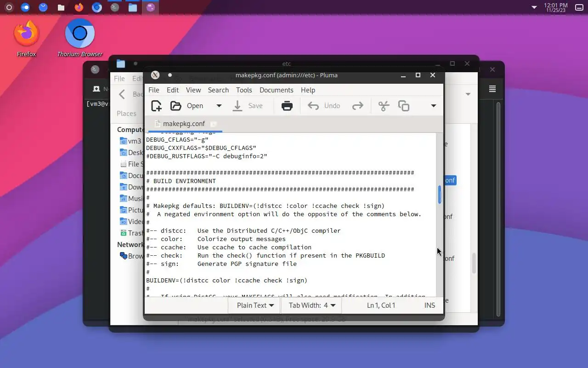
Task: Click the terminal window scrollbar
Action: point(498,209)
